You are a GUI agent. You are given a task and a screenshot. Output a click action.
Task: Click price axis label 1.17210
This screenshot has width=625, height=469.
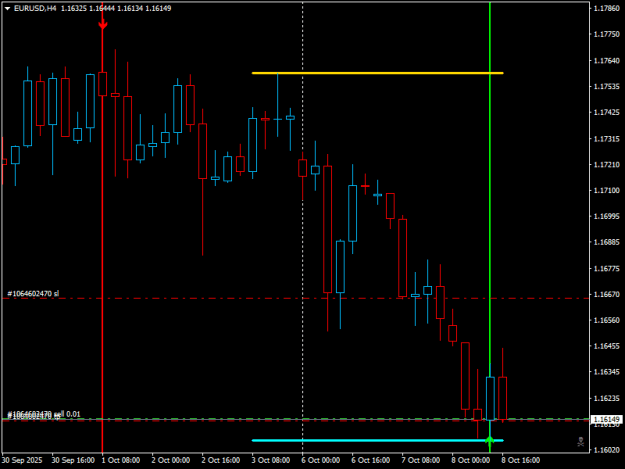click(x=607, y=165)
